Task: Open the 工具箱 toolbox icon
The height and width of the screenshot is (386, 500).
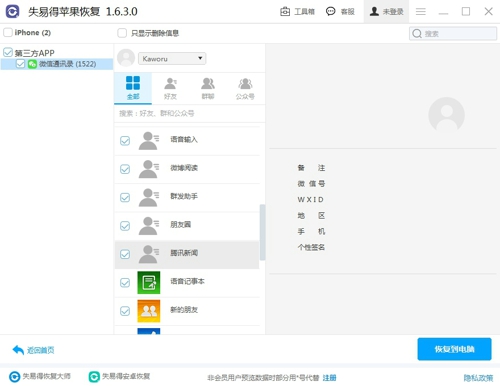Action: pyautogui.click(x=285, y=12)
